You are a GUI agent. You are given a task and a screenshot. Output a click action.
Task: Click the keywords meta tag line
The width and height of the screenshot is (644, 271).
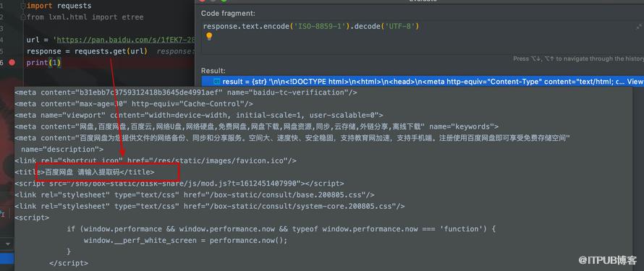pos(257,126)
